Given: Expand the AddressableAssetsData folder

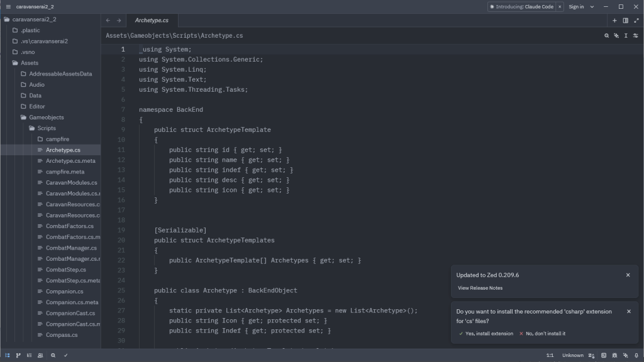Looking at the screenshot, I should (60, 74).
